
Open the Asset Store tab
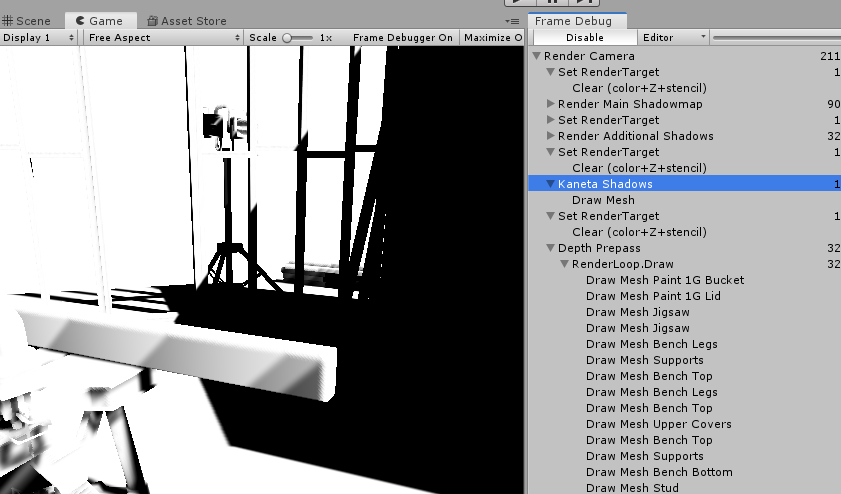click(187, 21)
